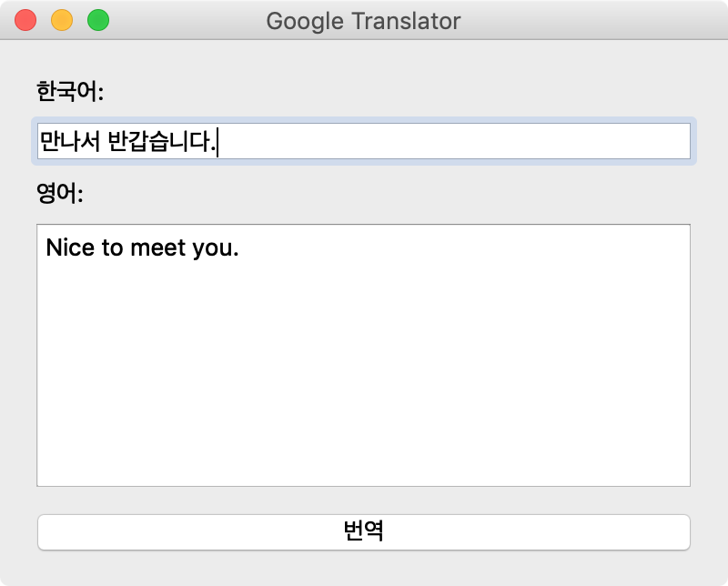Image resolution: width=728 pixels, height=586 pixels.
Task: Click the 한국어: label
Action: (x=70, y=91)
